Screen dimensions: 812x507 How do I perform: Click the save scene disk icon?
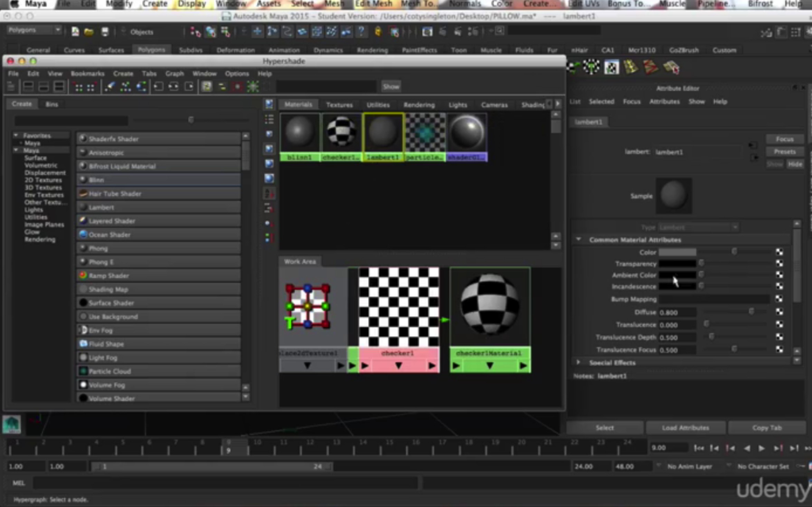pos(105,32)
